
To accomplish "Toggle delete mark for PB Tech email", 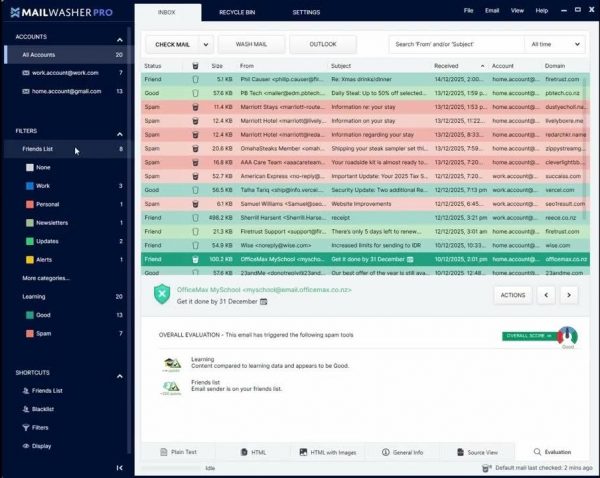I will point(195,93).
